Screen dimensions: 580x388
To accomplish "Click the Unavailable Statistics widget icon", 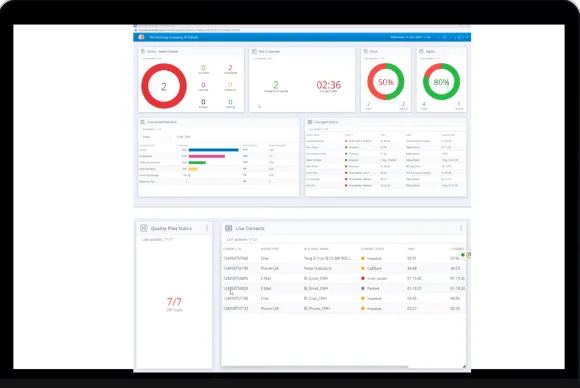I will click(x=143, y=122).
